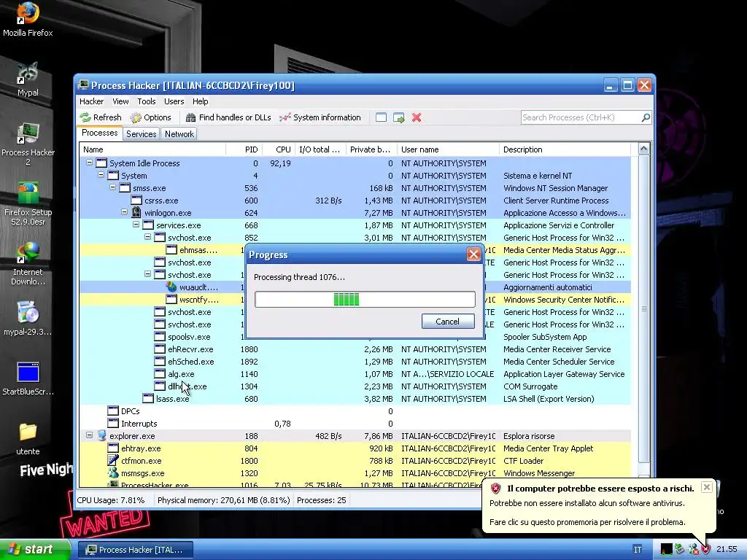
Task: Open the StartBlueScr desktop icon
Action: pos(28,378)
